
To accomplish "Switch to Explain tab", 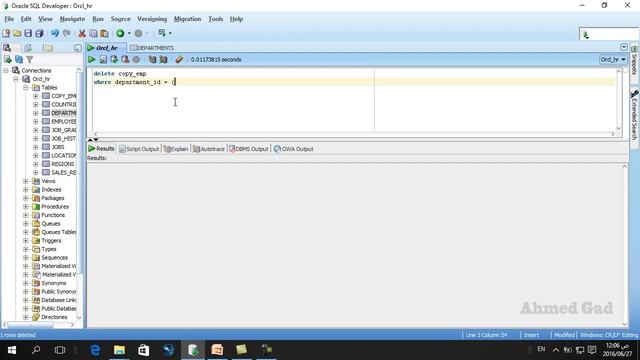I will [176, 149].
